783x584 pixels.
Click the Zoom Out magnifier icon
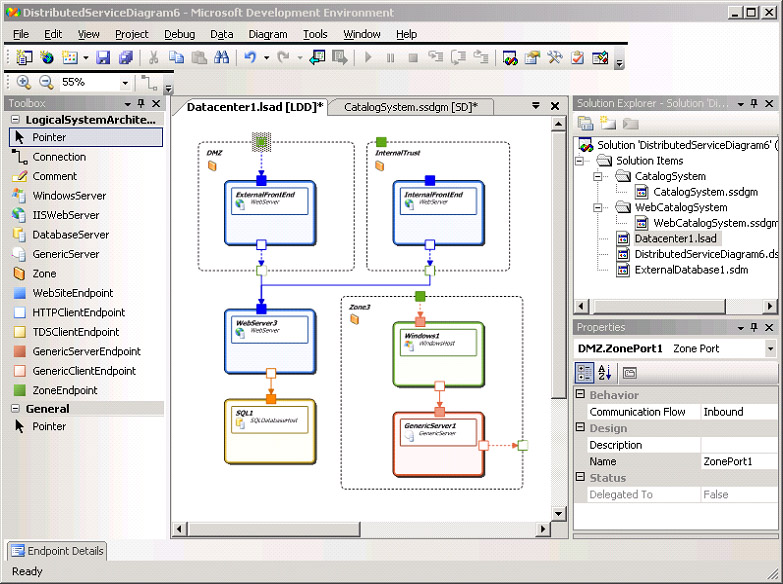pyautogui.click(x=46, y=82)
